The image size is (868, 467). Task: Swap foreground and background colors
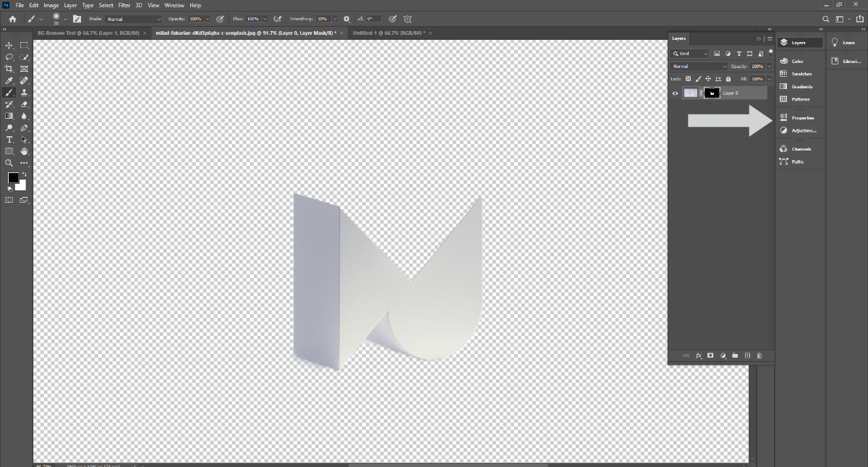click(x=24, y=174)
